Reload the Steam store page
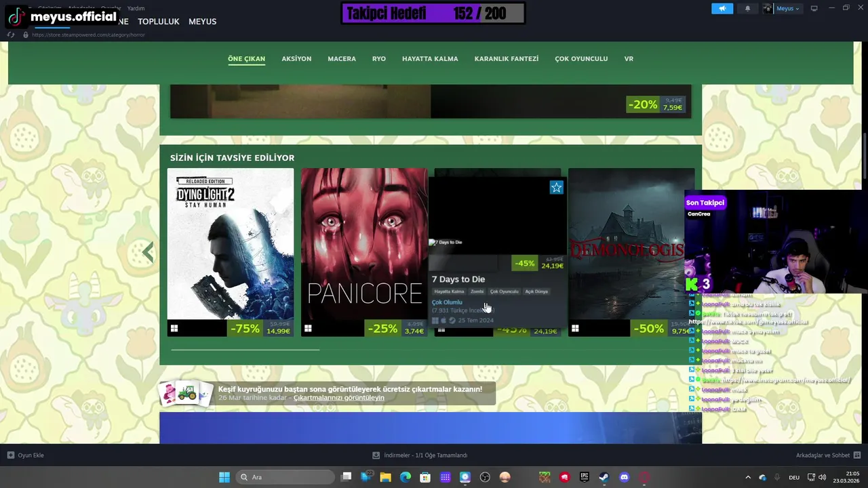Image resolution: width=868 pixels, height=488 pixels. [11, 35]
